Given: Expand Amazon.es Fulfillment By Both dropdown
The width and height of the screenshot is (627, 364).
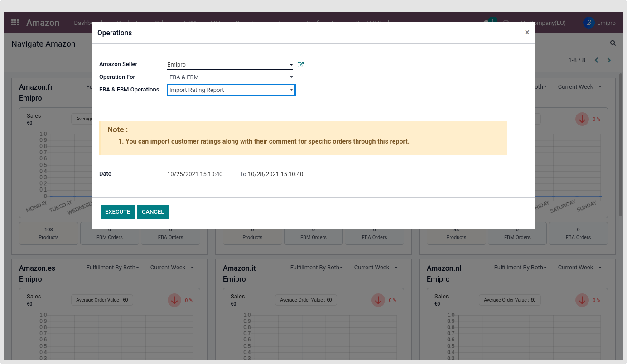Looking at the screenshot, I should (x=113, y=268).
